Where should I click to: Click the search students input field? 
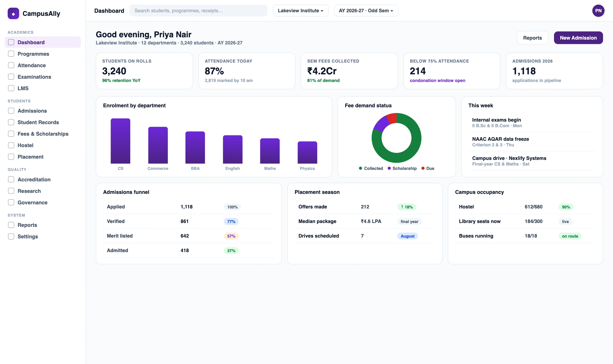pos(198,11)
